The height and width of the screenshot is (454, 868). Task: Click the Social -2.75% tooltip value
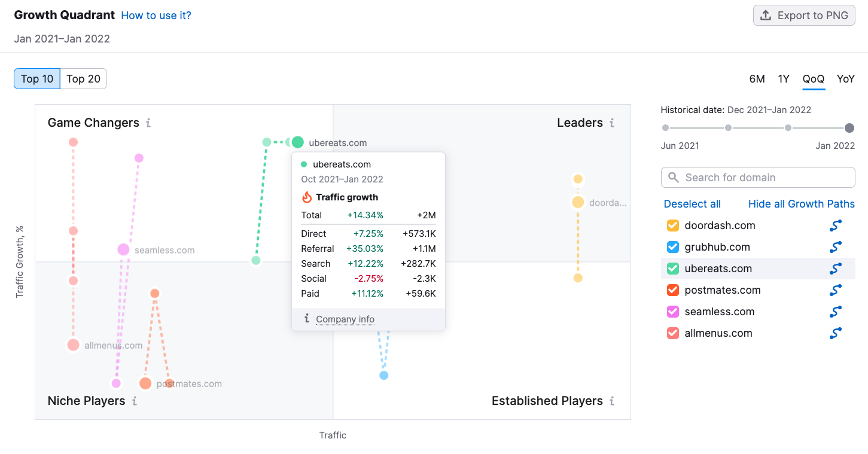(368, 279)
